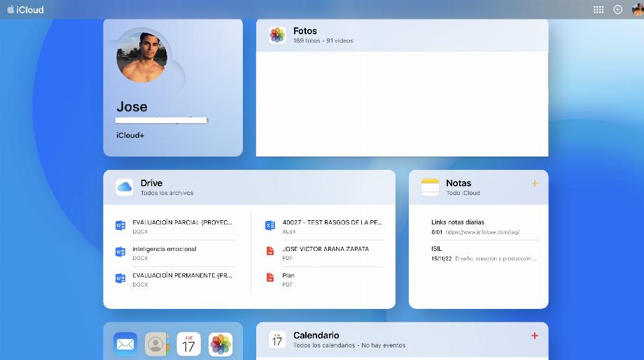The image size is (644, 360).
Task: Click PDF icon for JOSE VICTOR ARANA ZAPATA
Action: pyautogui.click(x=270, y=251)
